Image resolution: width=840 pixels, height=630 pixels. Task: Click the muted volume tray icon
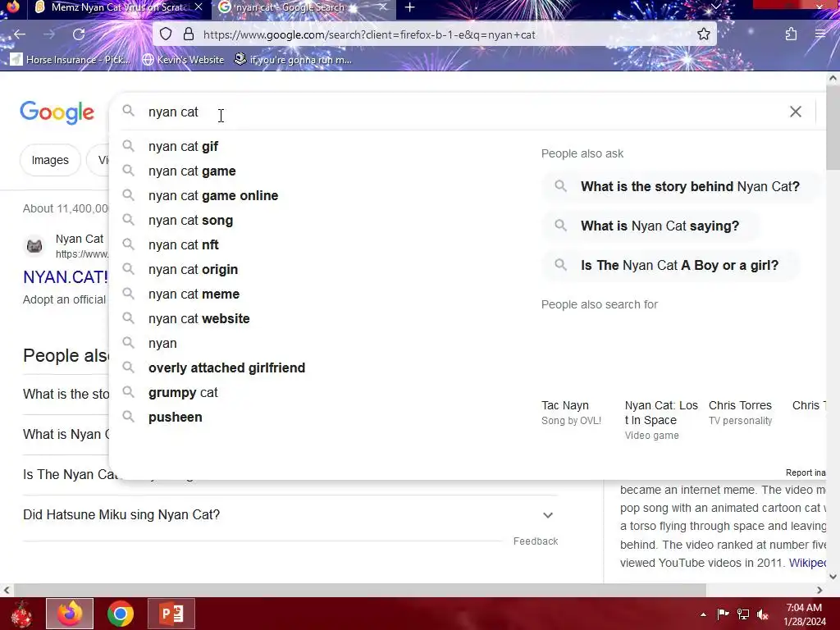(763, 614)
